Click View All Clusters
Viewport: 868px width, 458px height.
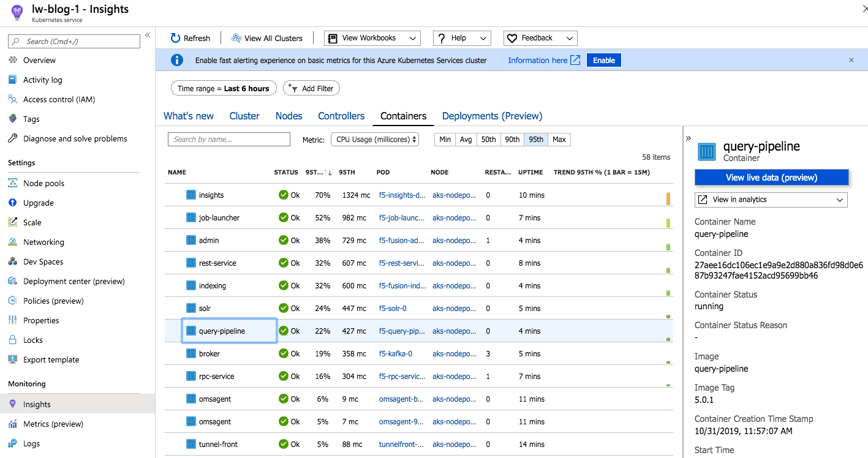[x=267, y=38]
